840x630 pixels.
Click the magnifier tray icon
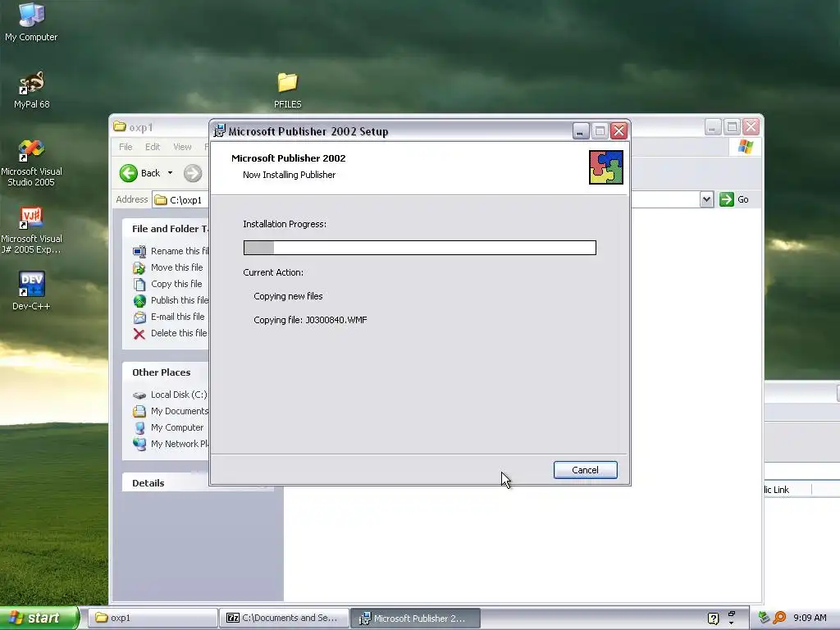point(779,618)
